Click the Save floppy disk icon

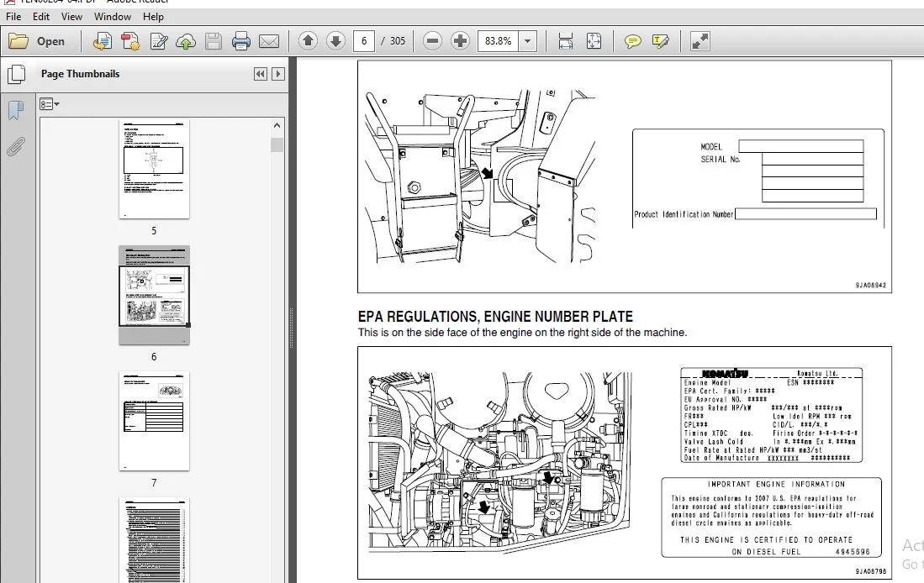click(x=214, y=41)
